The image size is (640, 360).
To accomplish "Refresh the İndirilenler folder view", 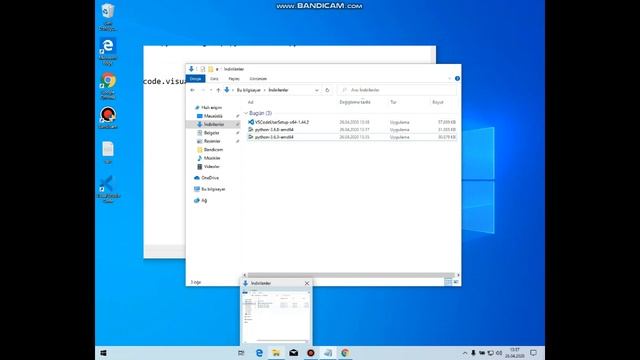I will [x=327, y=90].
